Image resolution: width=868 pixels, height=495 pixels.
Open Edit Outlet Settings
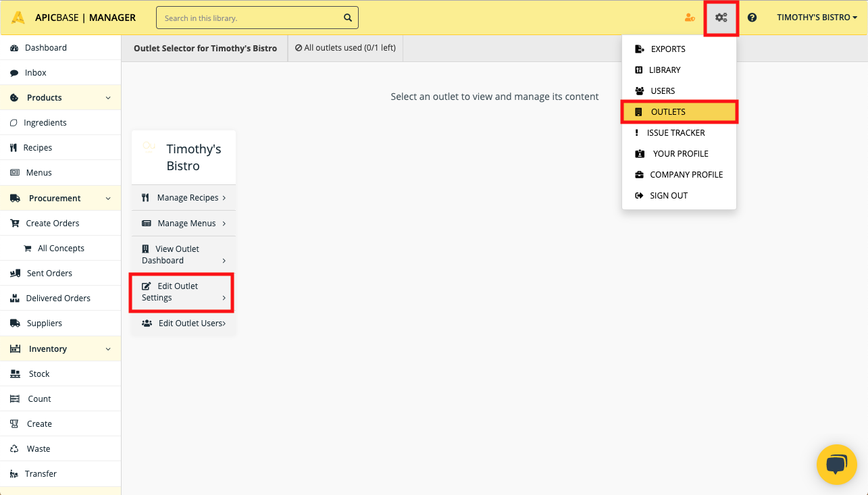point(181,292)
